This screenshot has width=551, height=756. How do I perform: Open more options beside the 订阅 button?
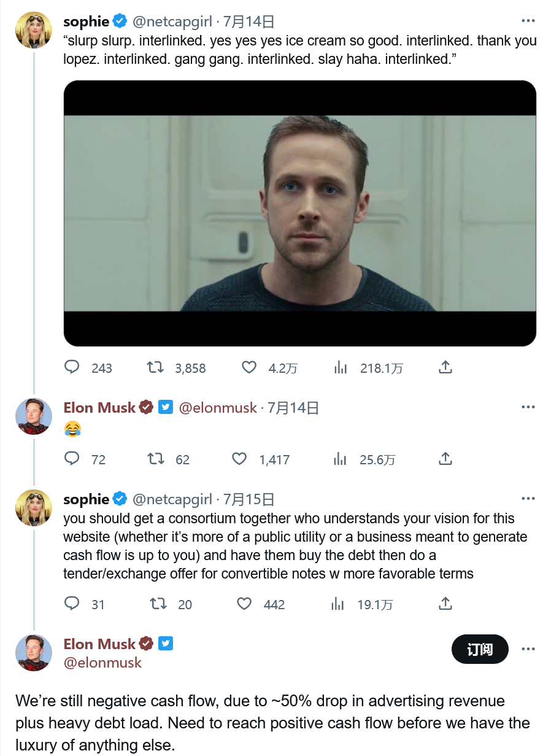point(528,649)
